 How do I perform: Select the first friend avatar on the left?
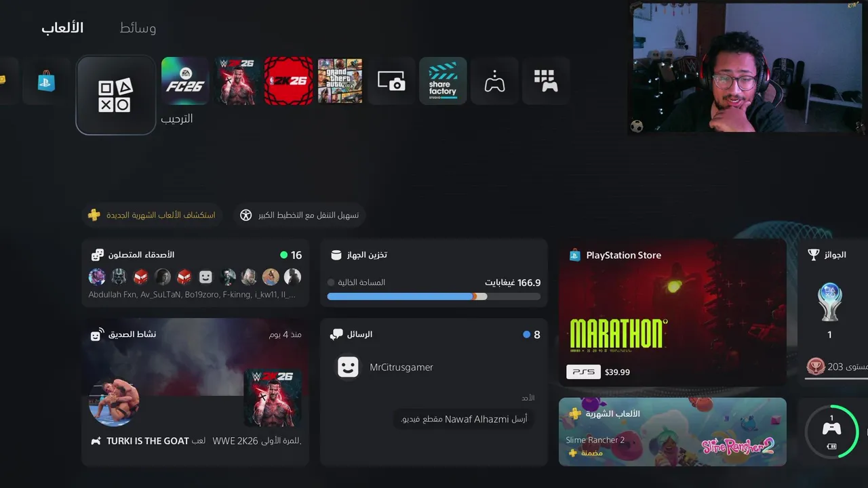(97, 277)
